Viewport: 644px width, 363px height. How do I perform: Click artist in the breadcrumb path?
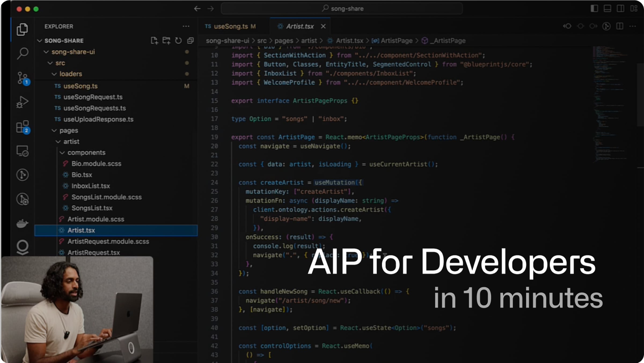click(x=309, y=41)
